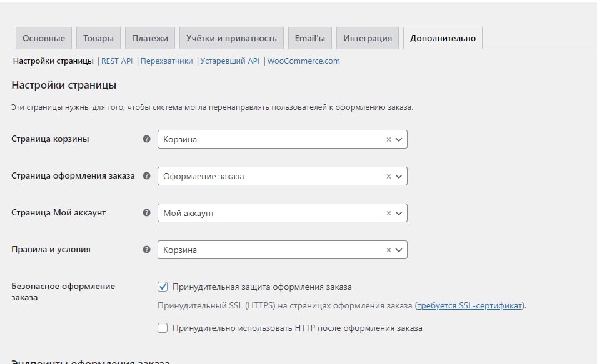Go to the Email'ы tab
Viewport: 597px width, 364px height.
(309, 38)
